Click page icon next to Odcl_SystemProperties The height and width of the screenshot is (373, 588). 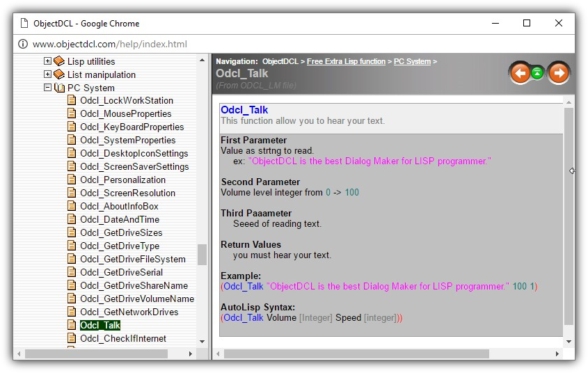tap(71, 140)
